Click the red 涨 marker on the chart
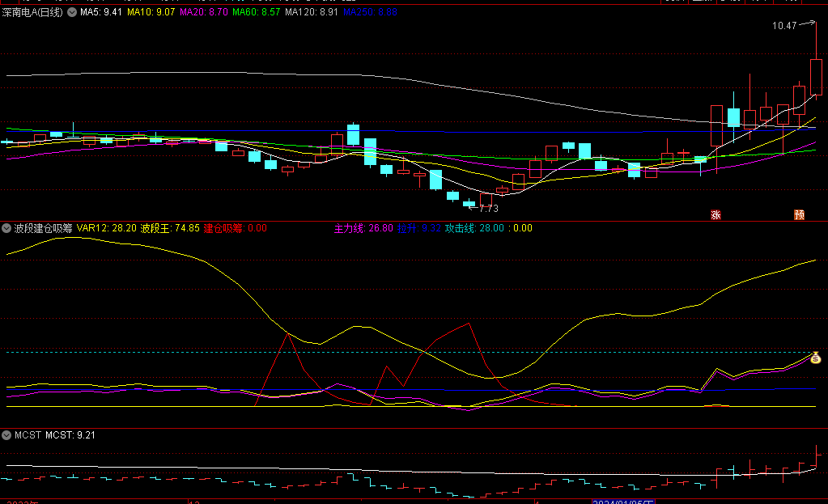The width and height of the screenshot is (828, 504). pyautogui.click(x=715, y=215)
